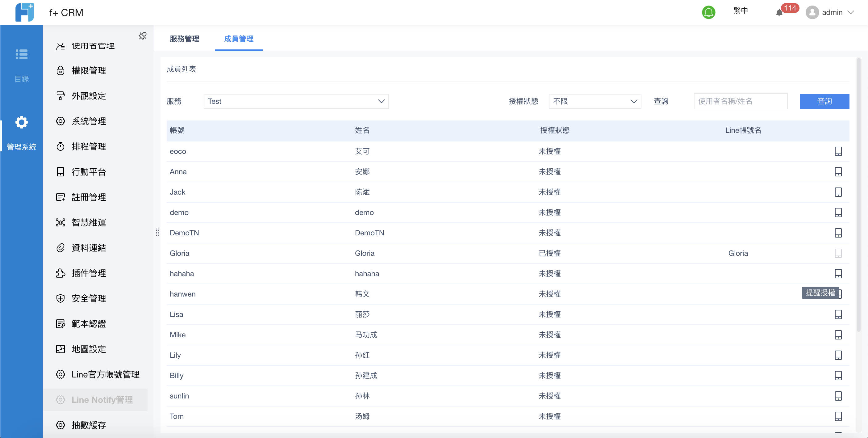Open the 授權狀態 不限 dropdown
868x438 pixels.
click(595, 101)
